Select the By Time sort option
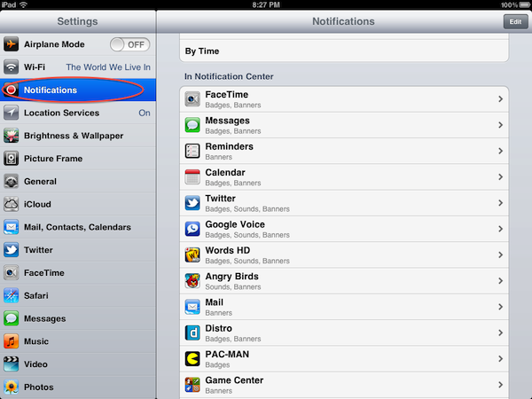532x399 pixels. point(344,51)
